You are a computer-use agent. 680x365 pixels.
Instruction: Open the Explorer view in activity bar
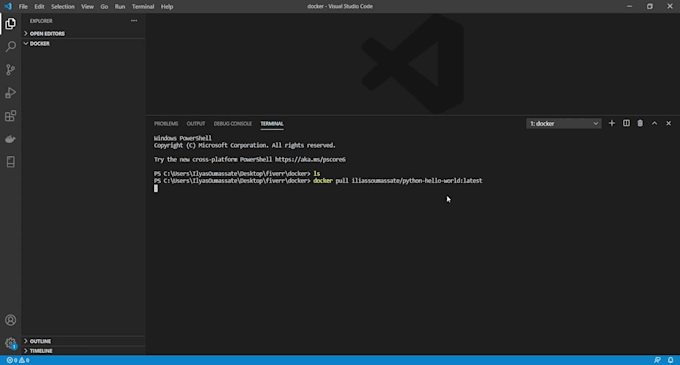[10, 23]
